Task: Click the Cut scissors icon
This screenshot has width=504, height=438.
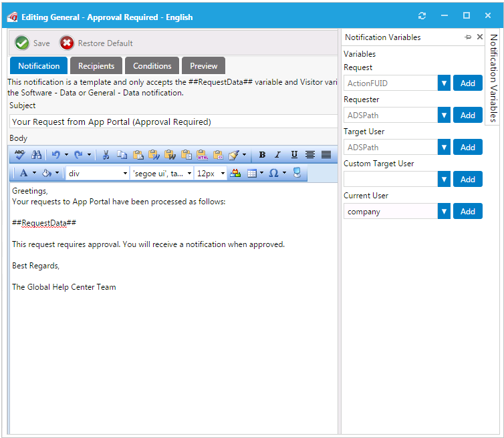Action: (106, 155)
